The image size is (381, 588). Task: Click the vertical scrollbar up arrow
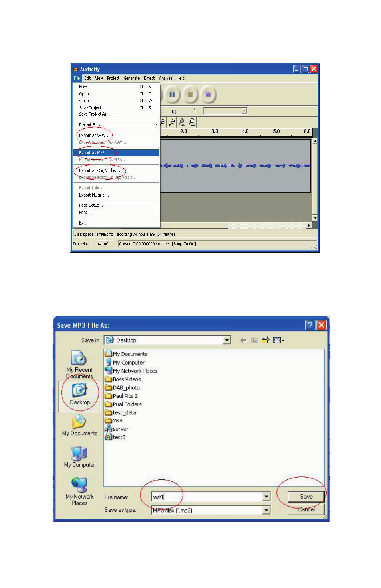[x=315, y=141]
